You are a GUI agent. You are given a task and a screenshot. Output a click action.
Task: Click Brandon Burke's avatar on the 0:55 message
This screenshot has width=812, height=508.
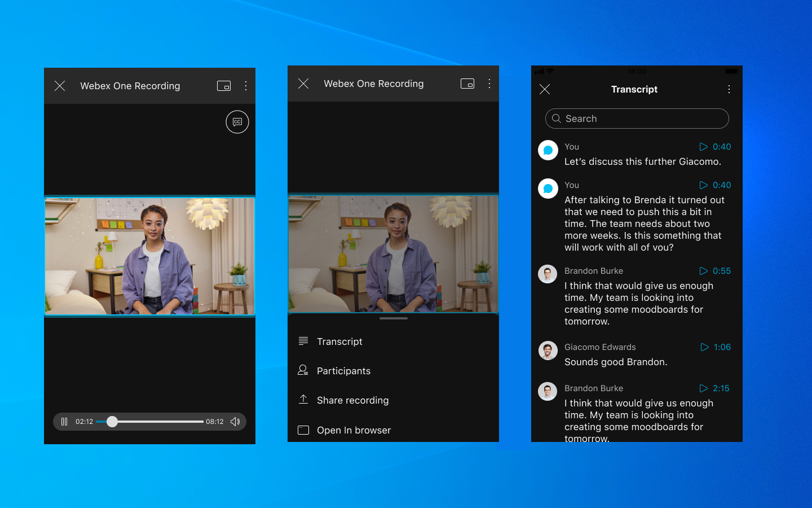click(x=548, y=274)
